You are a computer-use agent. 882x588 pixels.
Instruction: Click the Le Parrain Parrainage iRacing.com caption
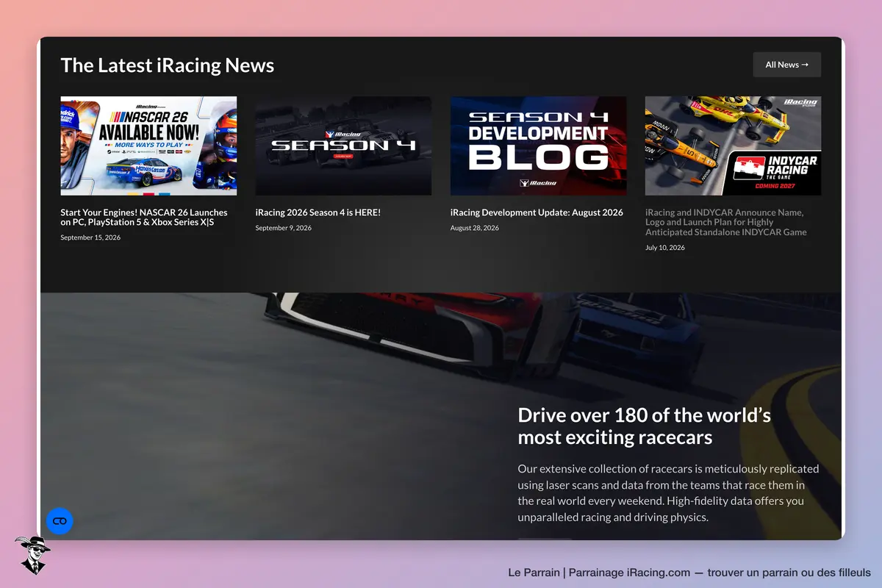pyautogui.click(x=689, y=572)
